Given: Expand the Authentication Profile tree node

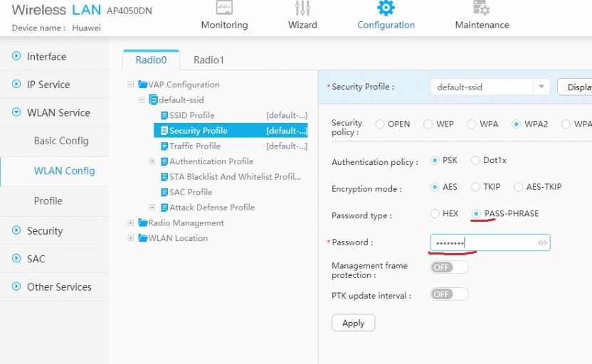Looking at the screenshot, I should (x=152, y=161).
